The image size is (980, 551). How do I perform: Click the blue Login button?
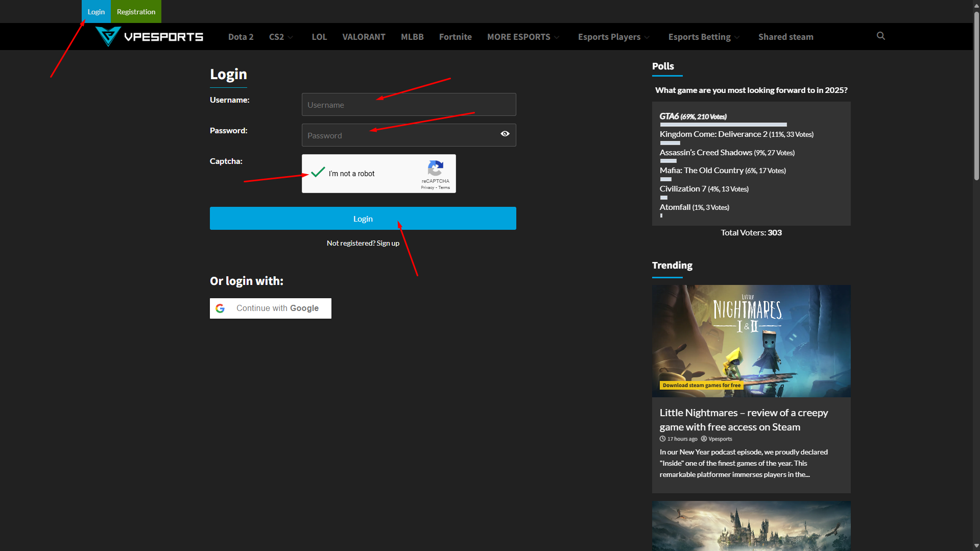point(363,219)
